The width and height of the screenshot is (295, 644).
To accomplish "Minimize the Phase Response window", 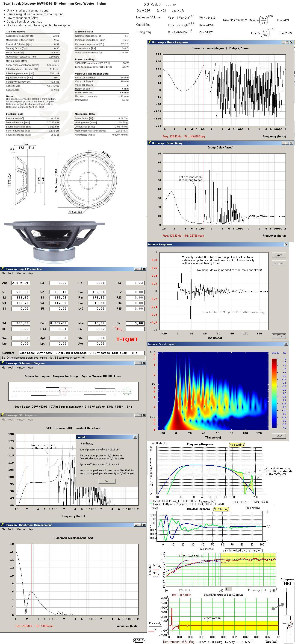I will (x=283, y=42).
